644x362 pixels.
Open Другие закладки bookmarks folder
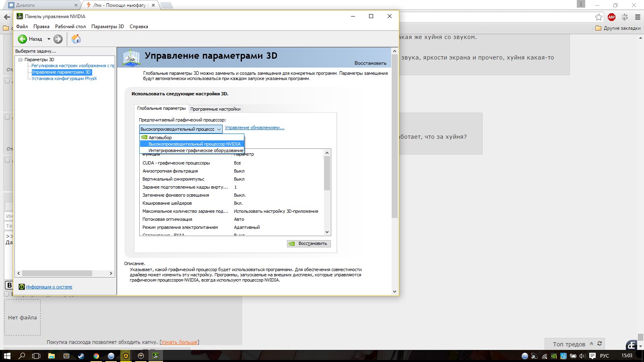(x=618, y=28)
